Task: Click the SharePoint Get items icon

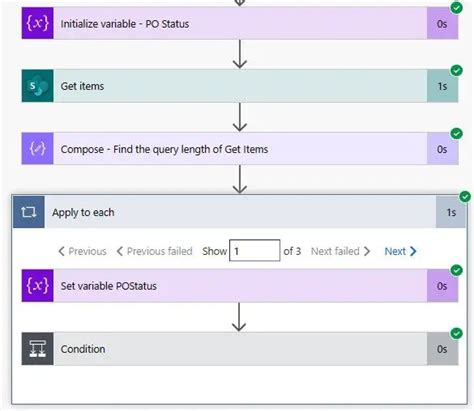Action: [x=38, y=86]
